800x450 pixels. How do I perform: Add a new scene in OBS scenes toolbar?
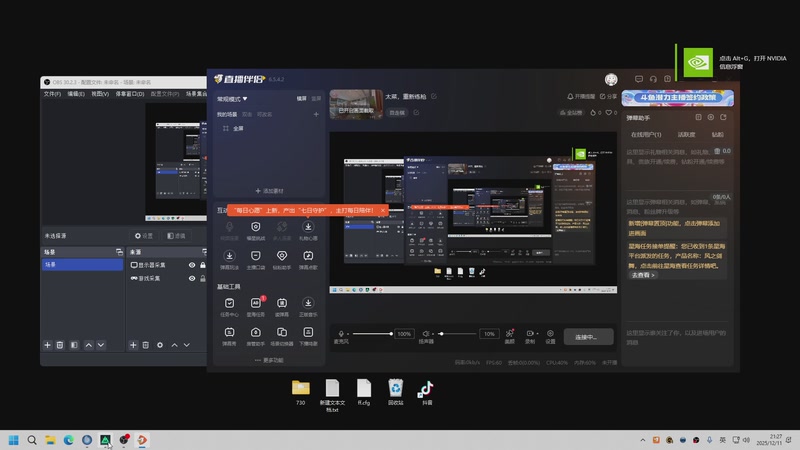click(x=47, y=345)
